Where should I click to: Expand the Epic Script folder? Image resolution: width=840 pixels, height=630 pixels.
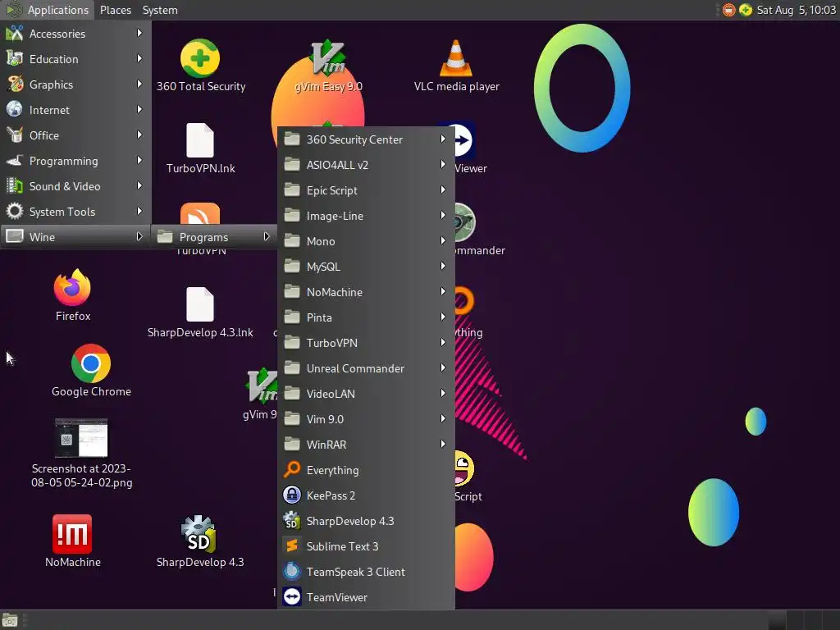(x=366, y=190)
